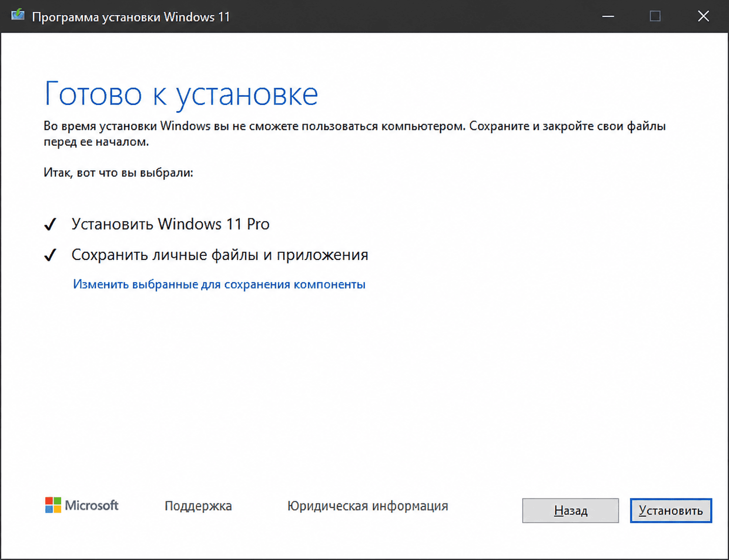Click the Microsoft logo
The height and width of the screenshot is (560, 729).
click(x=82, y=505)
